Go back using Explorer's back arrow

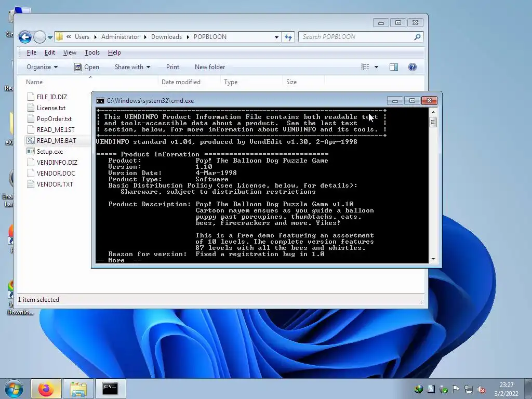(x=25, y=37)
